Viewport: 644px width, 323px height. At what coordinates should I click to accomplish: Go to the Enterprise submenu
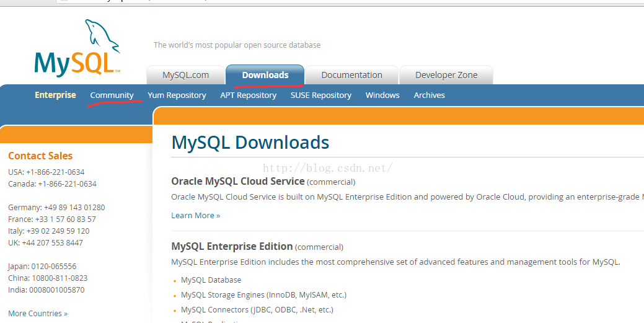point(55,95)
